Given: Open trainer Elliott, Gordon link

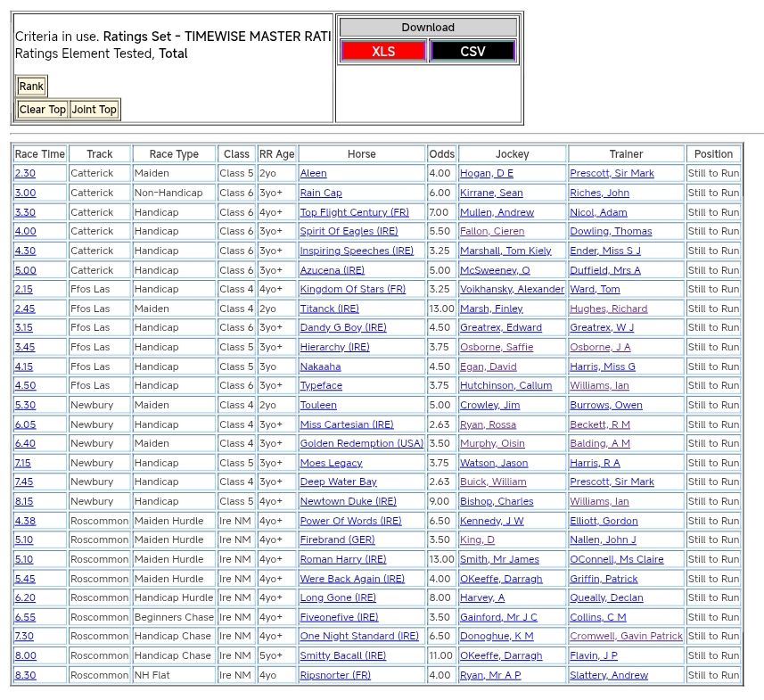Looking at the screenshot, I should [604, 522].
